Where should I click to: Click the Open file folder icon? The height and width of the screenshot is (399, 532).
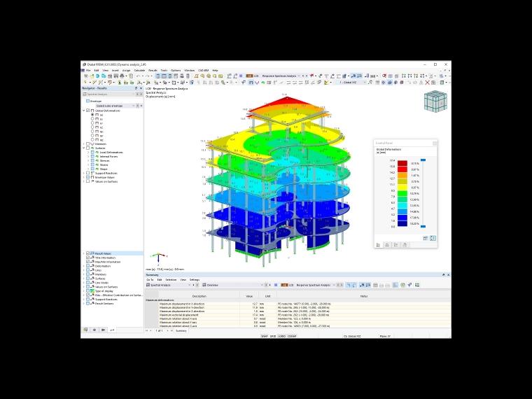click(x=92, y=76)
